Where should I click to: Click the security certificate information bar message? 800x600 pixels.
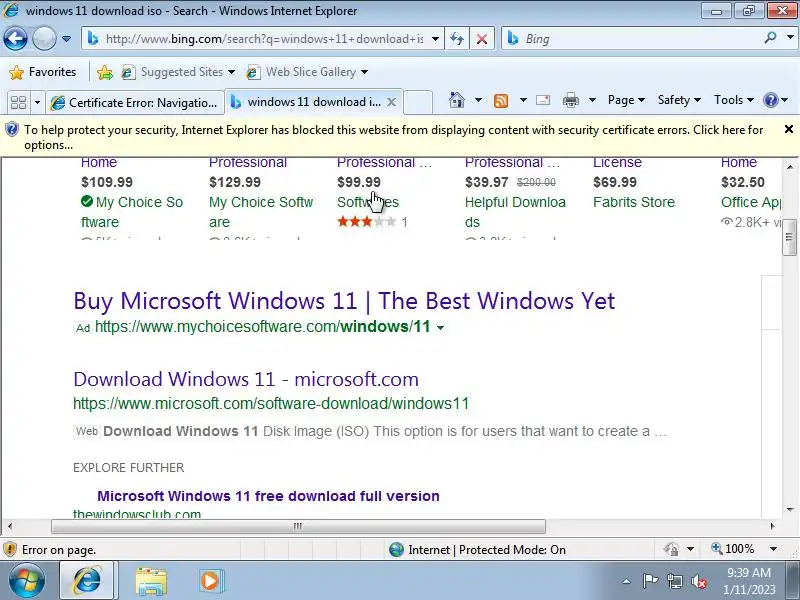point(393,137)
